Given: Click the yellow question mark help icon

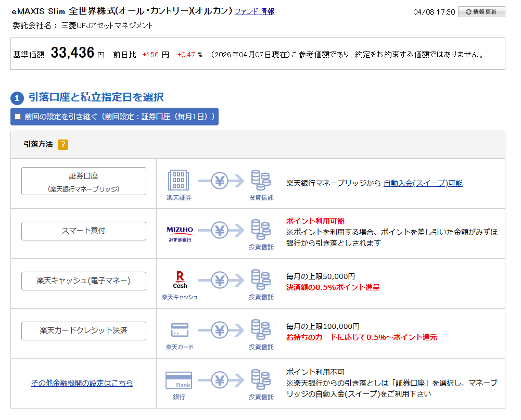Looking at the screenshot, I should click(x=63, y=145).
